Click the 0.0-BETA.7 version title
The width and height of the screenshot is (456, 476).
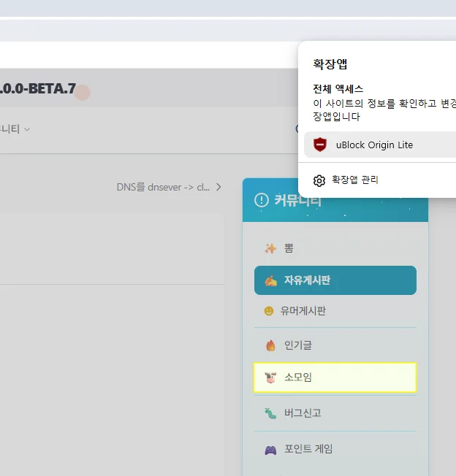[x=38, y=88]
